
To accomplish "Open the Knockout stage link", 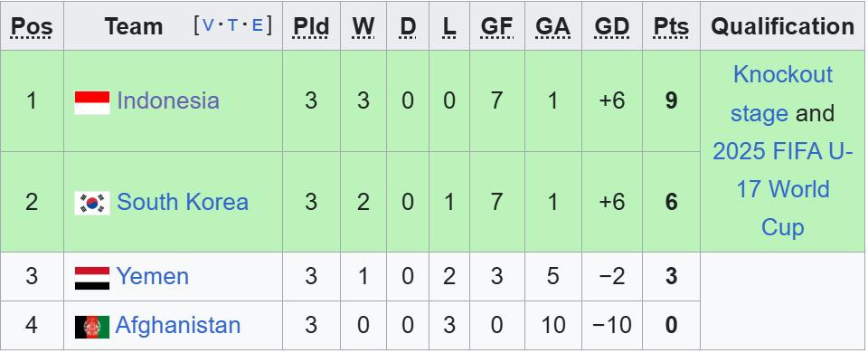I will tap(781, 93).
